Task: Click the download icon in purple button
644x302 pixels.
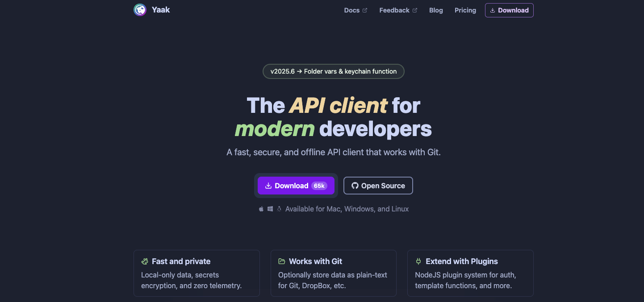Action: 268,186
